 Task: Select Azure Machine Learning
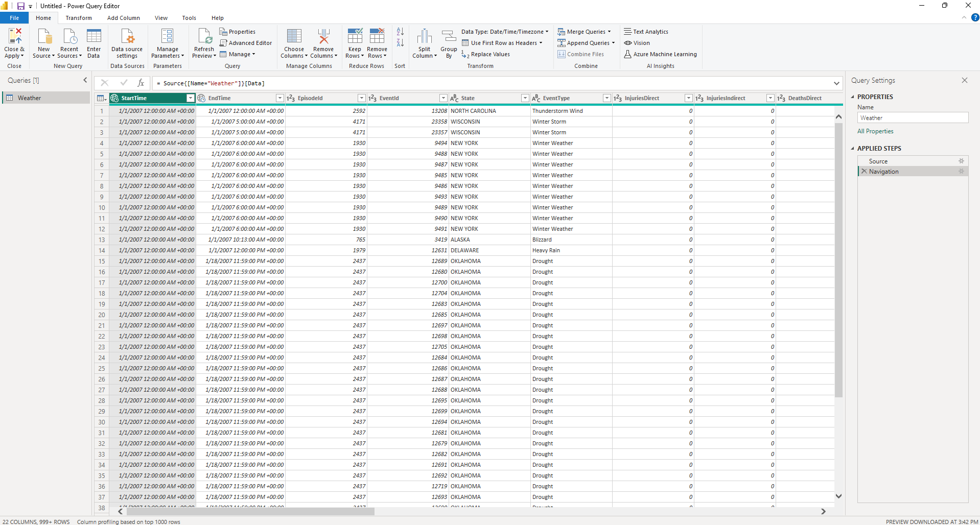(660, 54)
